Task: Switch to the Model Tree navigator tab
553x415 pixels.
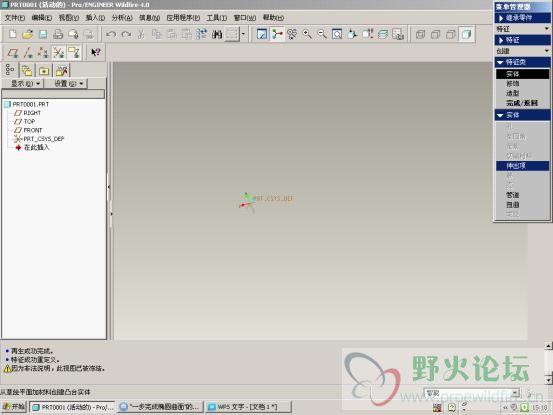Action: click(x=10, y=70)
